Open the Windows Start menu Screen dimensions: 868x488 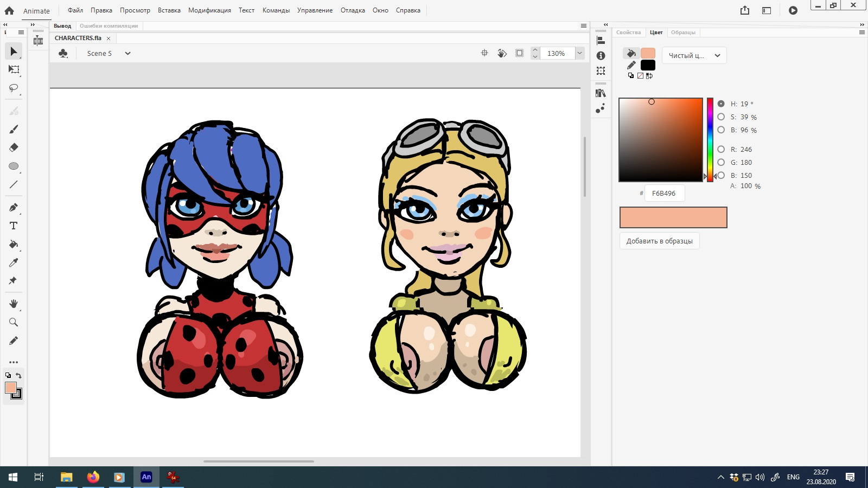(13, 477)
